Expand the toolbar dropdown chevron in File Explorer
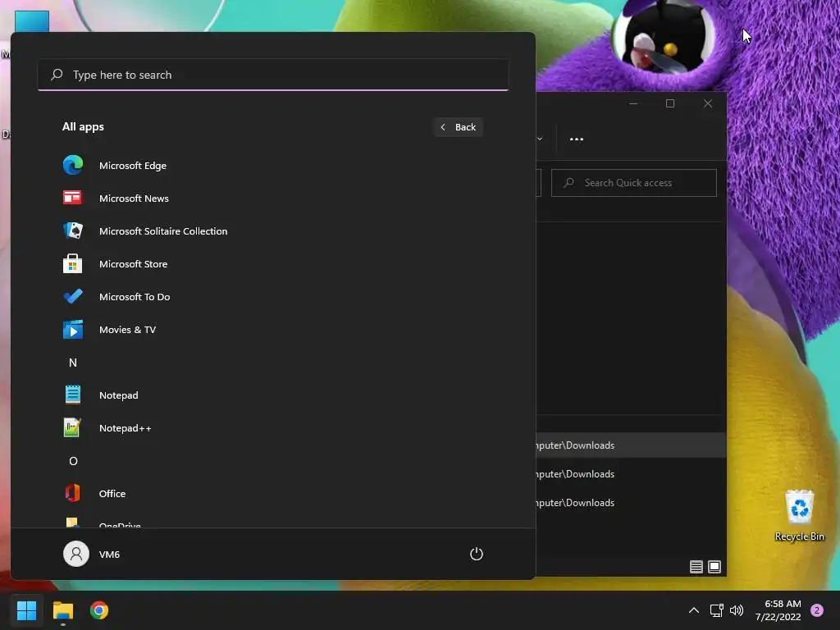 tap(540, 139)
